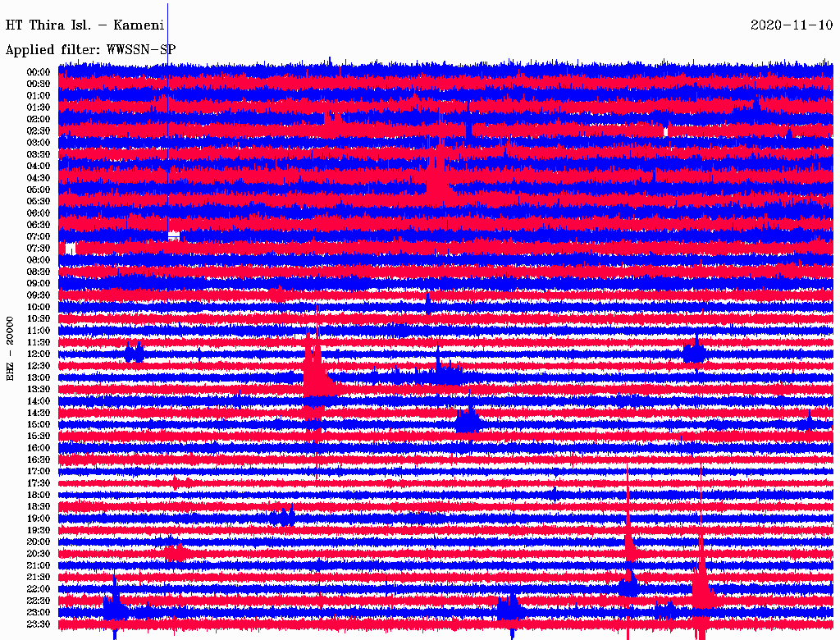Click the 01:00 time label
This screenshot has width=840, height=640.
pos(38,95)
